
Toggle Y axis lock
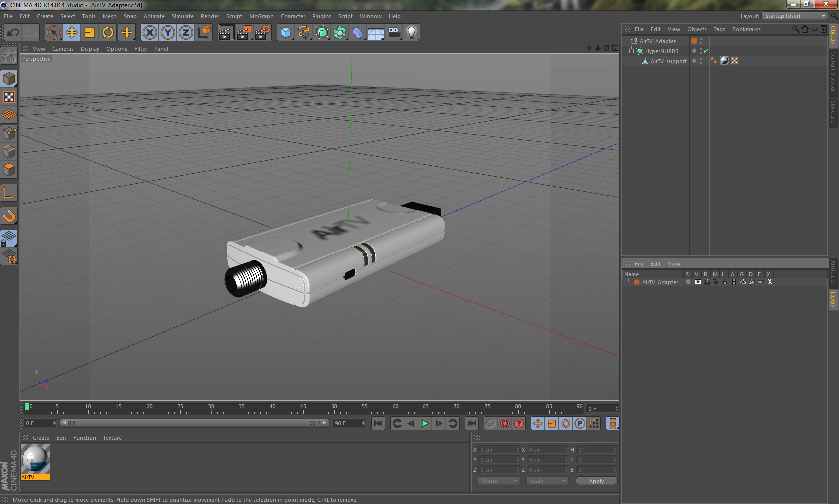pyautogui.click(x=168, y=33)
